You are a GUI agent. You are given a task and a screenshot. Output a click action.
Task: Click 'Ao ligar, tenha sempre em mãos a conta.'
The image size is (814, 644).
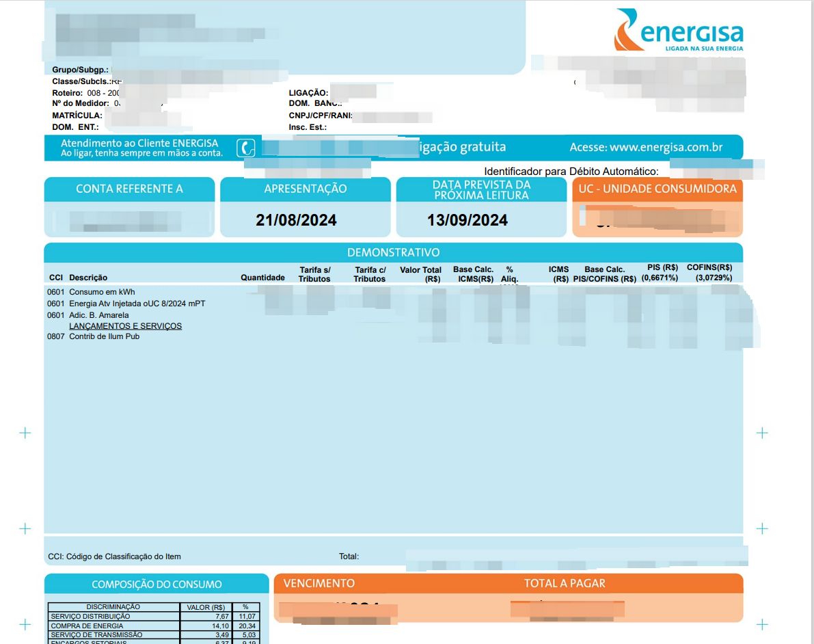coord(141,153)
